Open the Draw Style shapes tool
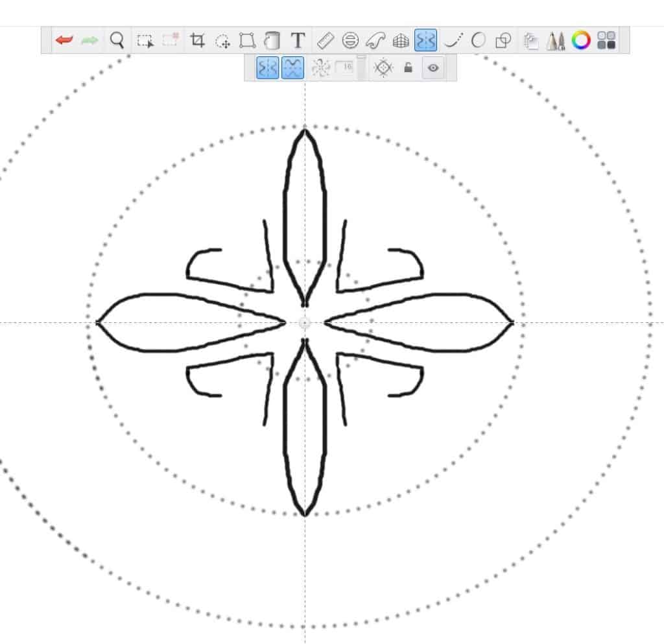The height and width of the screenshot is (644, 664). 503,41
